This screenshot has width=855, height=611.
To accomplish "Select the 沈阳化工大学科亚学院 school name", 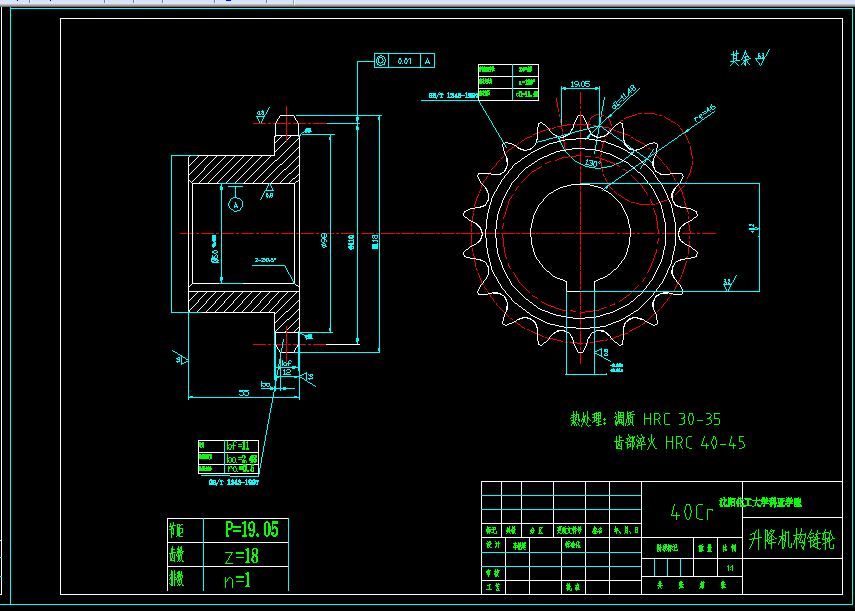I will [x=760, y=503].
